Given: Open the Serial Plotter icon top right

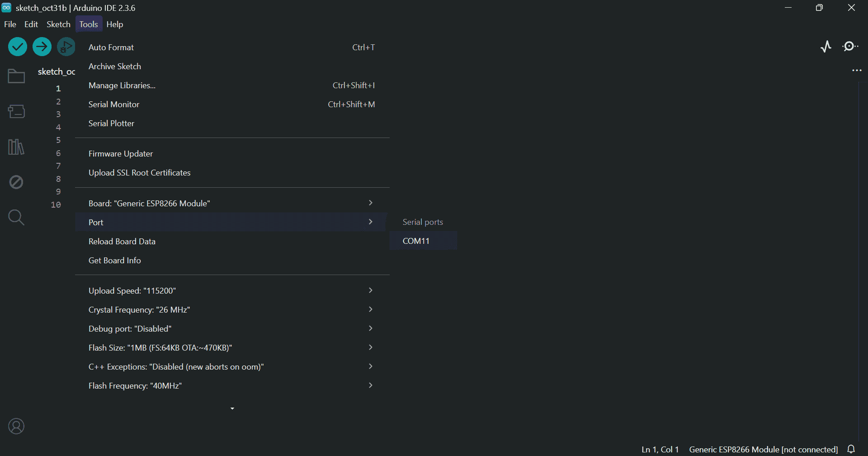Looking at the screenshot, I should pos(826,46).
